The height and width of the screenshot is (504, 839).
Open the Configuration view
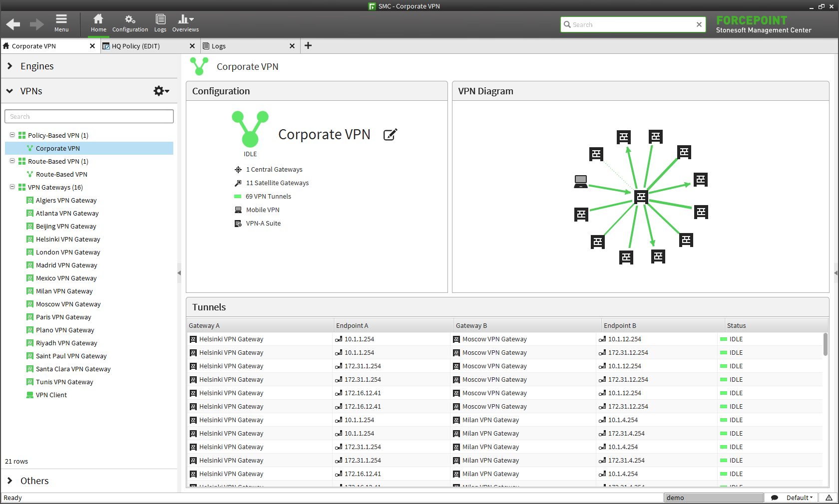(x=130, y=23)
